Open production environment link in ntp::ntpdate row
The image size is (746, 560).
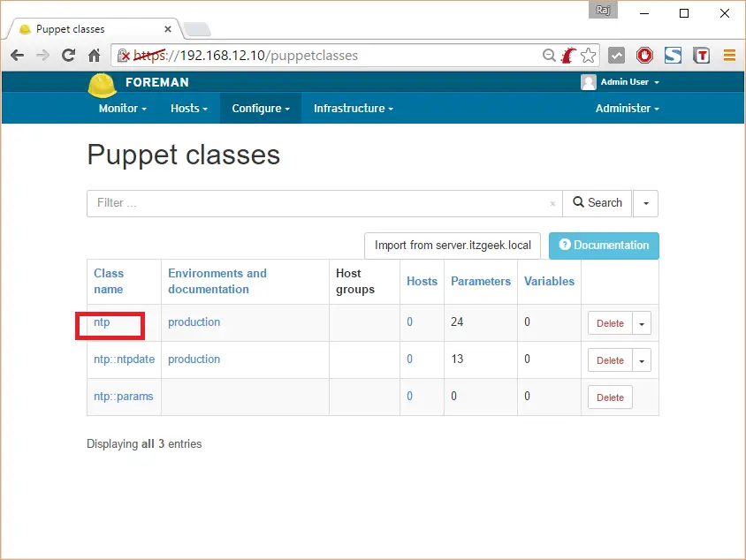click(x=194, y=359)
